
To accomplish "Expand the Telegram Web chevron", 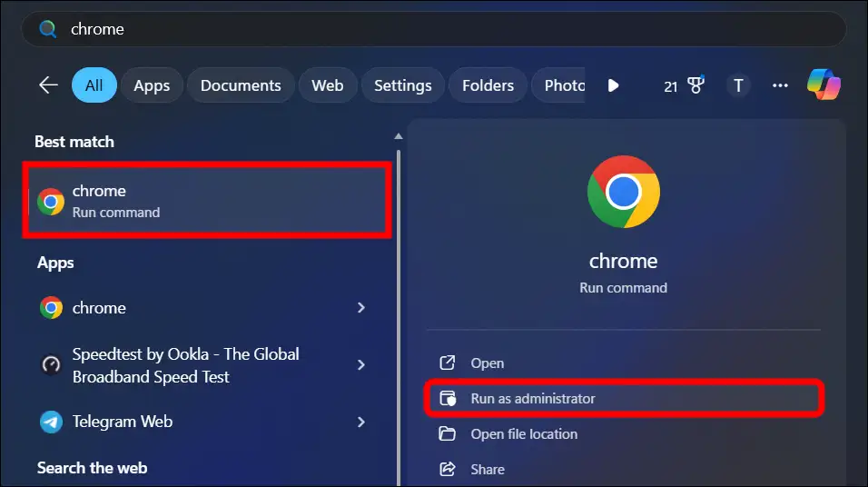I will click(361, 422).
